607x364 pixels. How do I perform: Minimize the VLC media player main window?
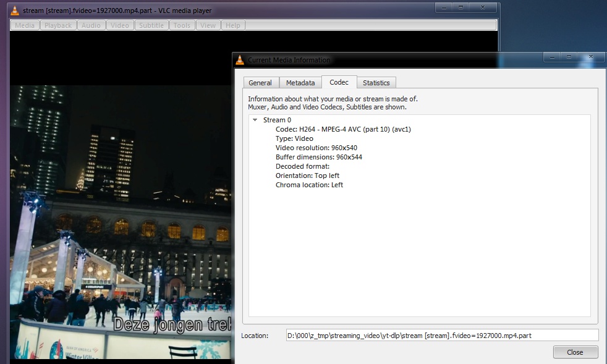444,7
